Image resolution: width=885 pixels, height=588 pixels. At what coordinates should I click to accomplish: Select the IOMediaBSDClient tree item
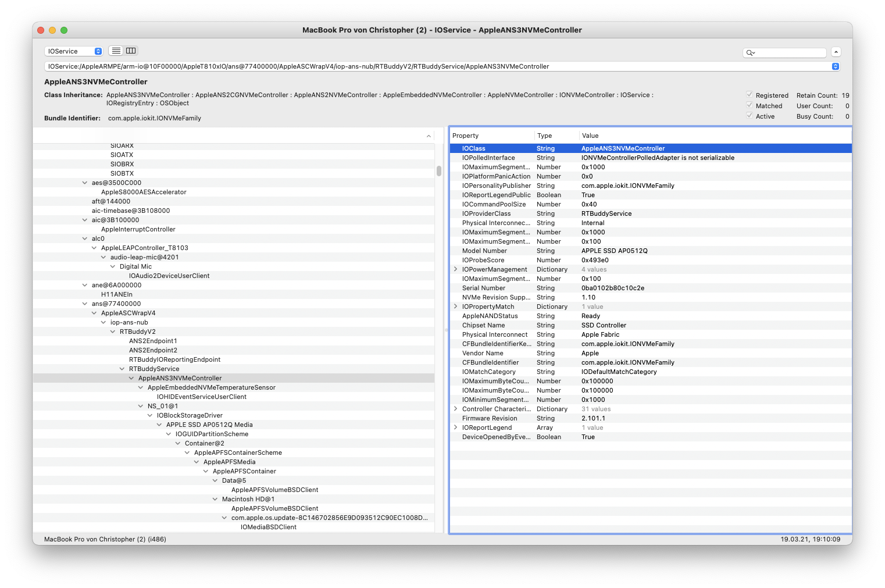(x=269, y=527)
